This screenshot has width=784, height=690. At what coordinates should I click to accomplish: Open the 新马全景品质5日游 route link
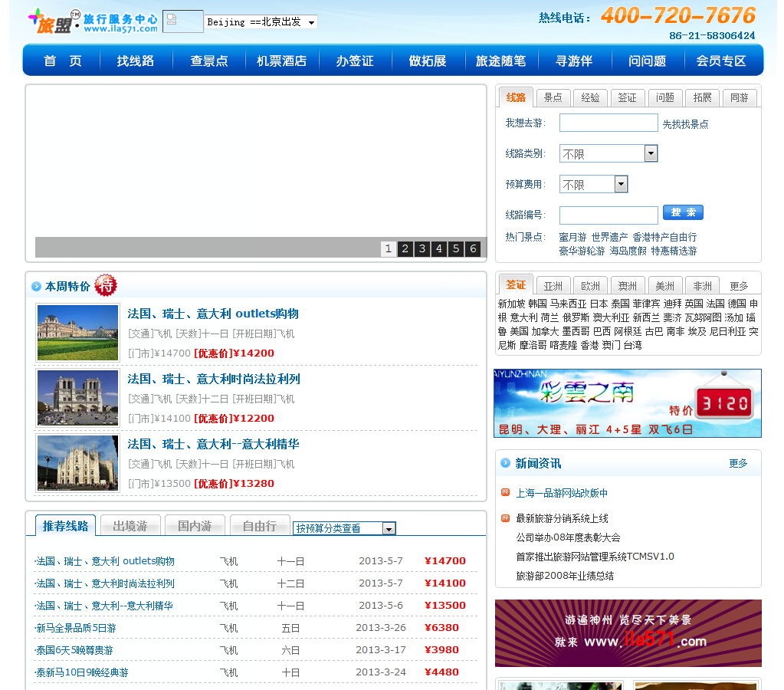[75, 628]
